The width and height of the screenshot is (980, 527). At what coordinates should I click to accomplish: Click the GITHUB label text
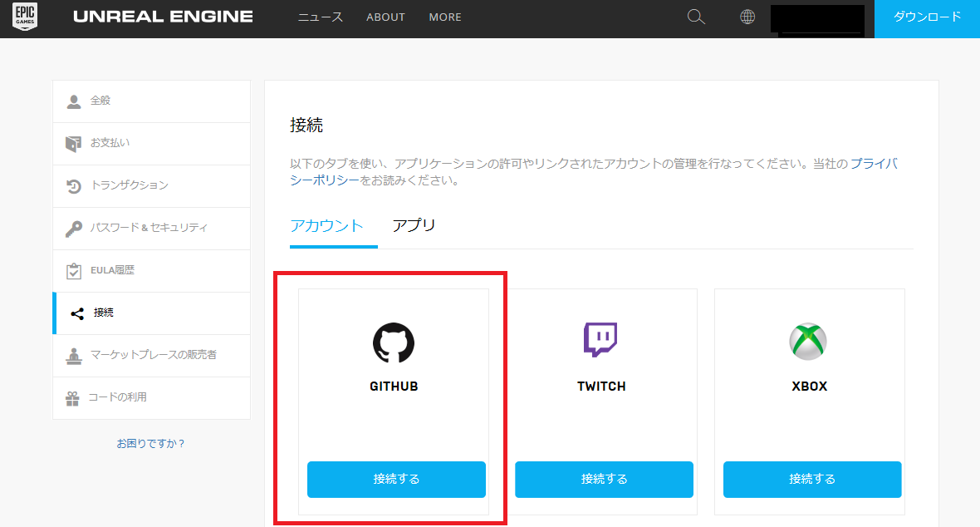pos(394,387)
